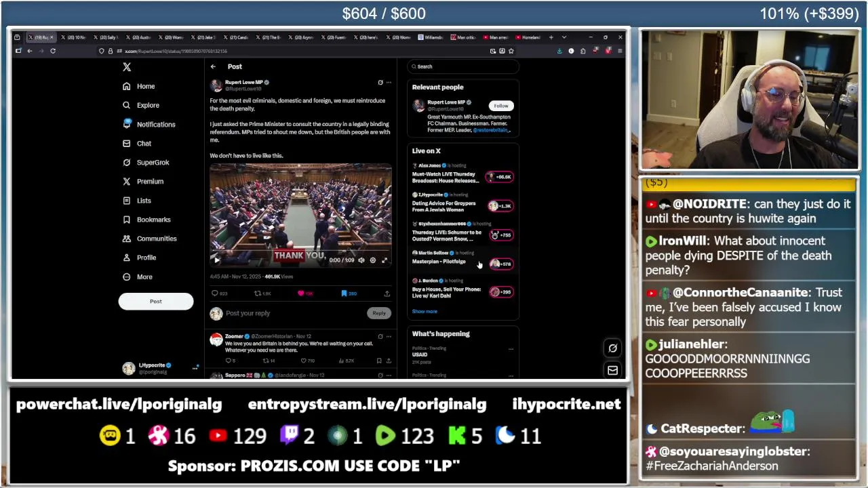Share the main post
This screenshot has height=488, width=868.
(x=387, y=293)
